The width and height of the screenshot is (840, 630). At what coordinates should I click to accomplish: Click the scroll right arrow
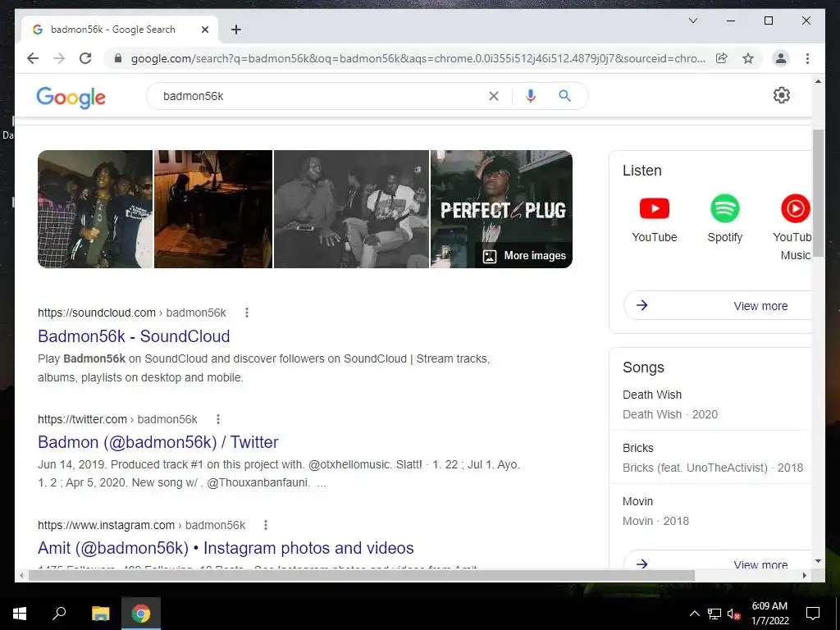(x=804, y=575)
